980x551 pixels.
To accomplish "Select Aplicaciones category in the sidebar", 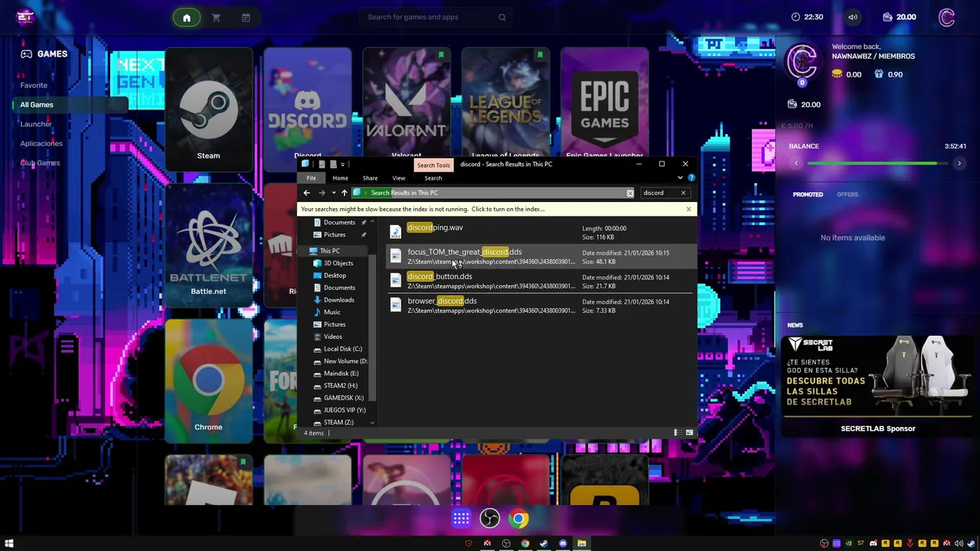I will point(41,143).
